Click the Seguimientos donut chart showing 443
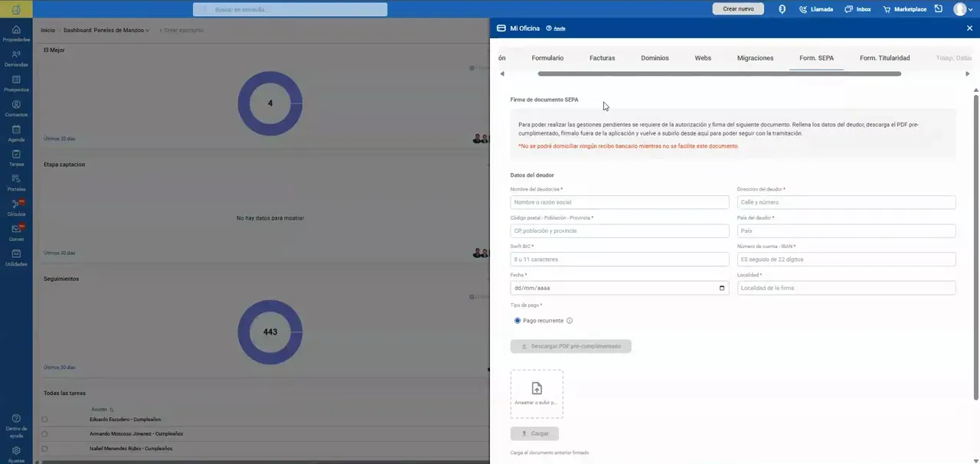The width and height of the screenshot is (980, 464). tap(270, 332)
